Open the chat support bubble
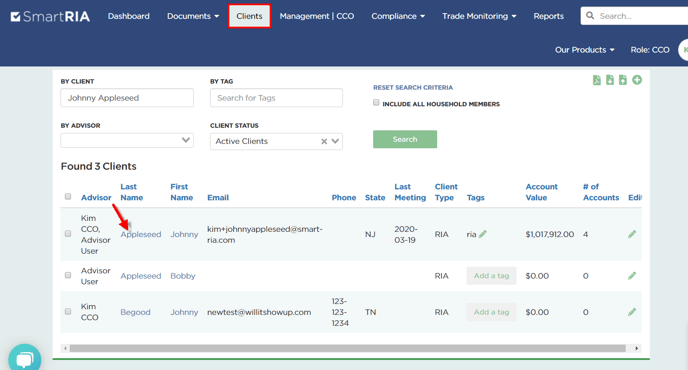The width and height of the screenshot is (688, 370). click(x=25, y=359)
